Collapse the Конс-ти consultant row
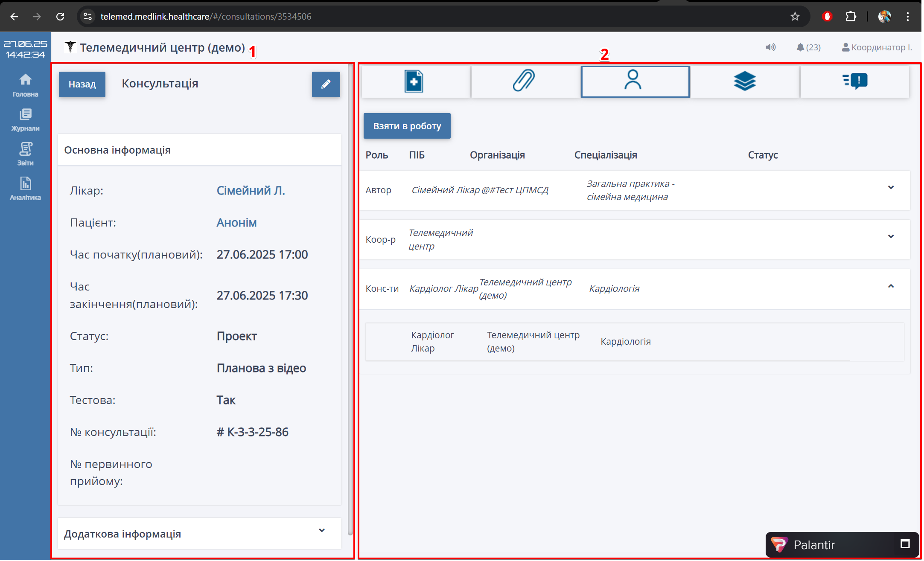The width and height of the screenshot is (924, 561). click(891, 286)
